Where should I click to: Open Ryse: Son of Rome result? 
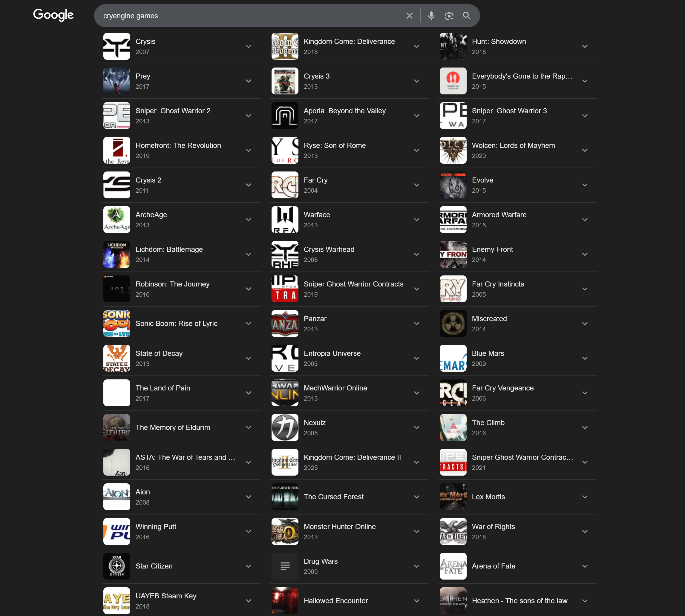pos(334,145)
